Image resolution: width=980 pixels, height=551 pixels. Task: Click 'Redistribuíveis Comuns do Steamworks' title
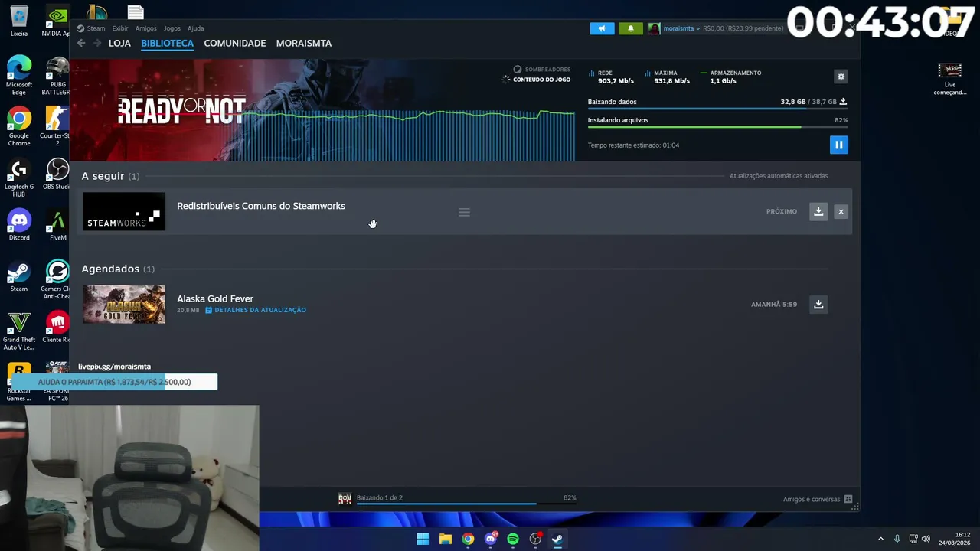click(261, 206)
